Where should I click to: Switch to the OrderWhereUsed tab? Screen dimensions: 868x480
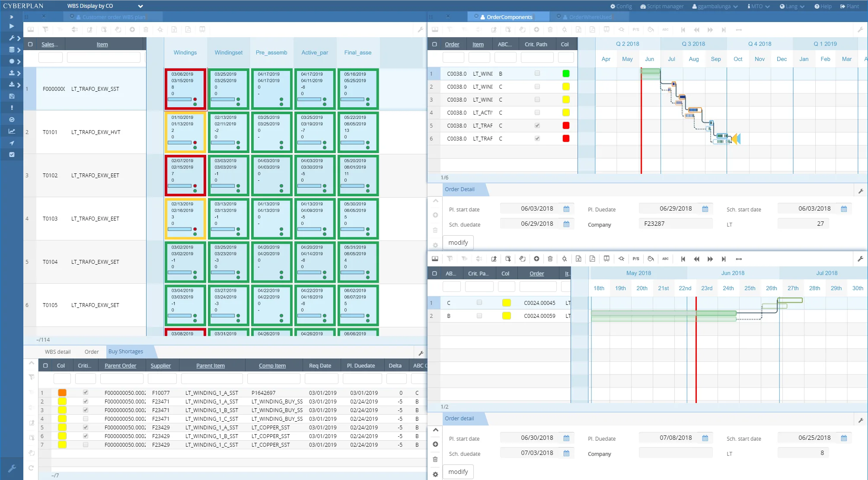[590, 17]
